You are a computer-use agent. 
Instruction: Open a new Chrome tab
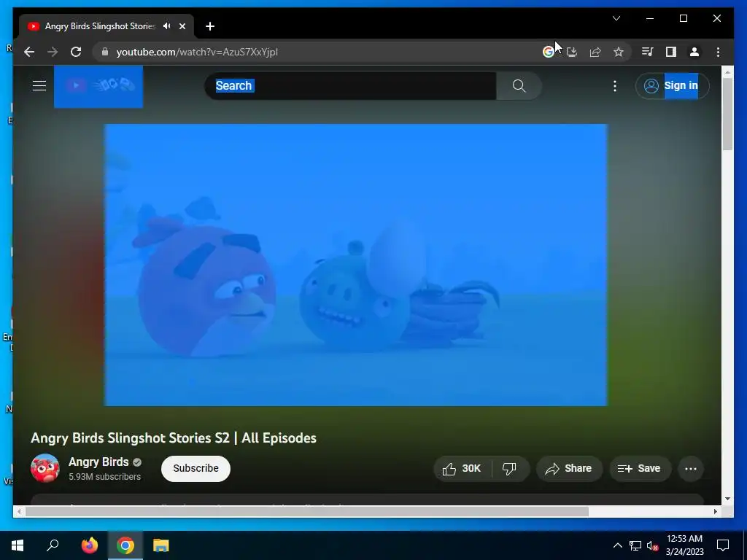pyautogui.click(x=210, y=26)
